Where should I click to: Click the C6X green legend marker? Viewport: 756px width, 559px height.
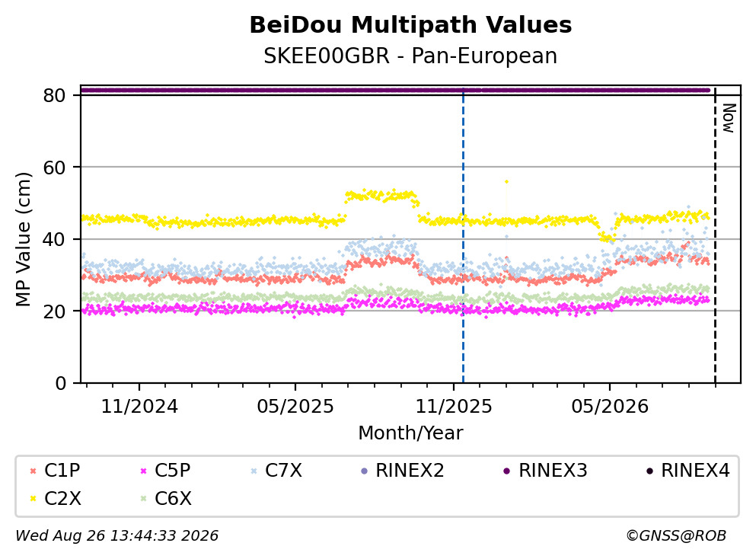143,499
